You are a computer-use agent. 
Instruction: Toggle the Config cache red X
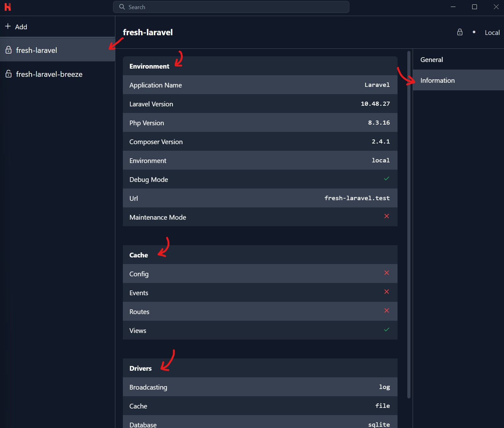[387, 273]
